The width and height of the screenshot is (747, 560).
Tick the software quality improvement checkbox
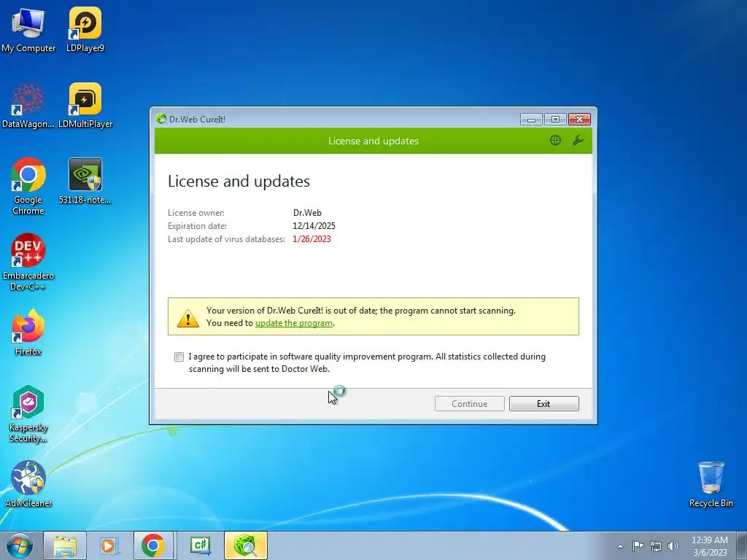point(179,357)
